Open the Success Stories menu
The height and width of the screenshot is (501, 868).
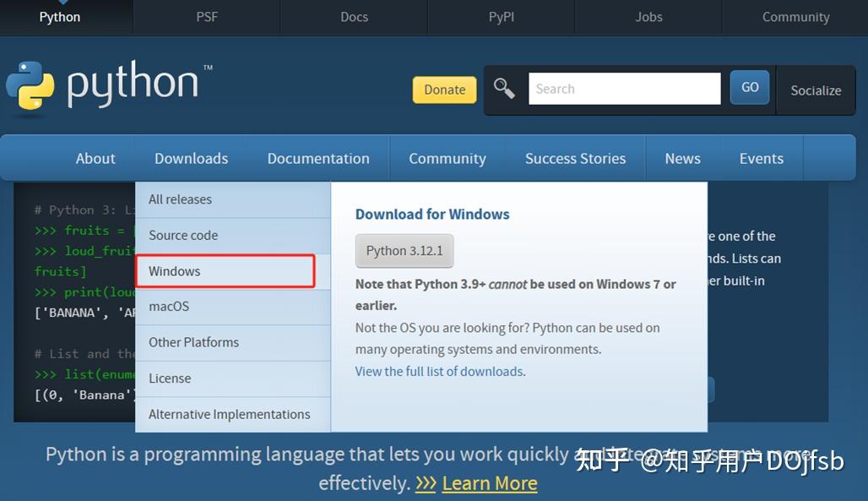(575, 158)
